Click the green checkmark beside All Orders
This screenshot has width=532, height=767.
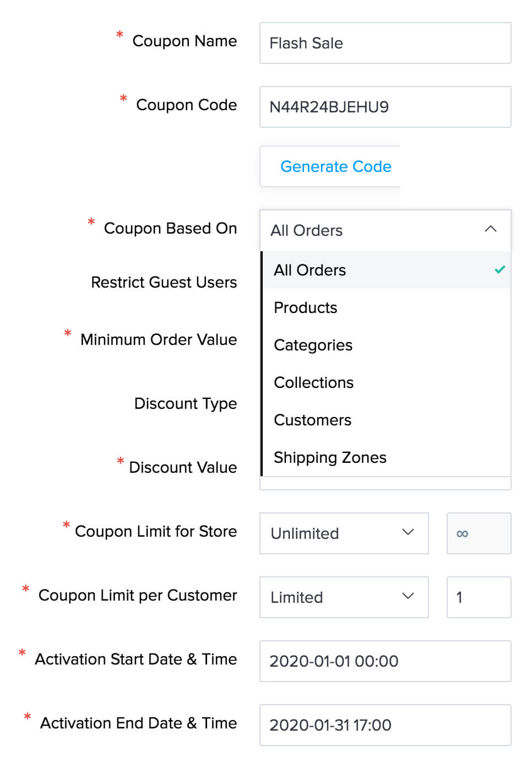500,270
